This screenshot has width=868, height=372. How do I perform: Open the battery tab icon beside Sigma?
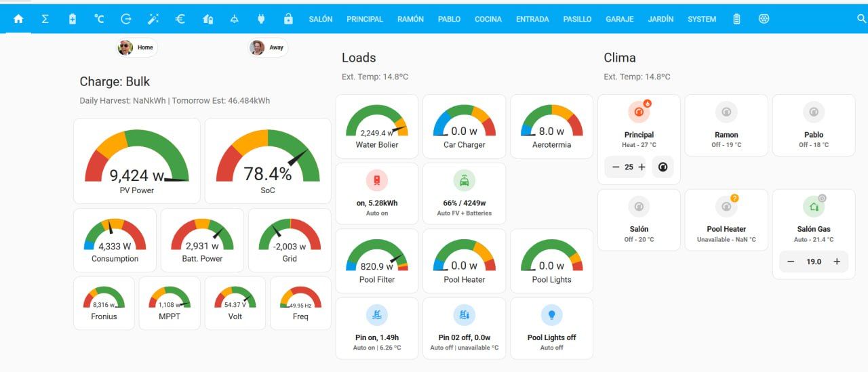coord(73,19)
